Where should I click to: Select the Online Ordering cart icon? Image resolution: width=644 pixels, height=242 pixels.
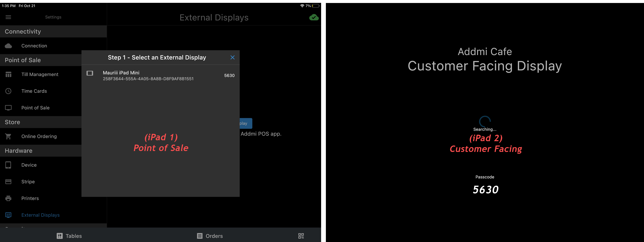tap(8, 137)
